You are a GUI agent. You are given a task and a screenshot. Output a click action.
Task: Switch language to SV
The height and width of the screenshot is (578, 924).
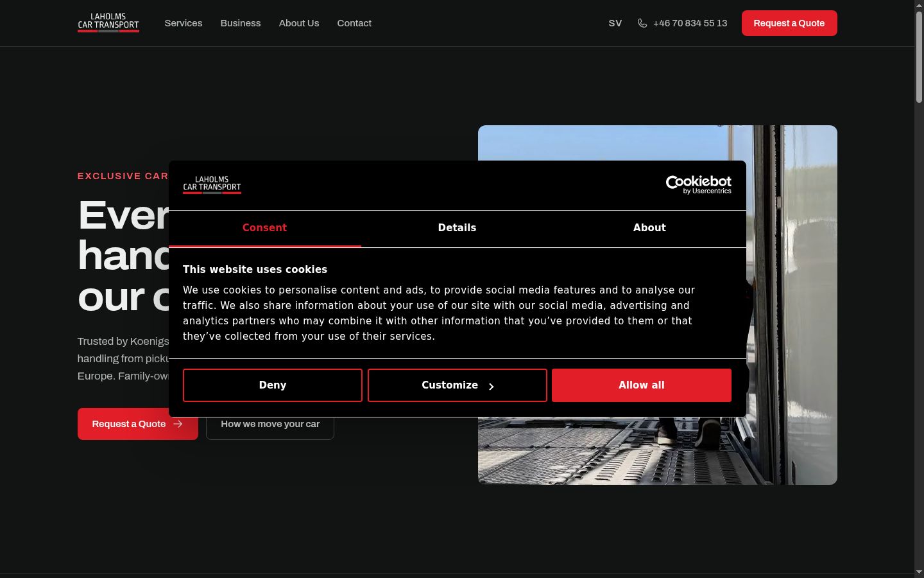615,23
